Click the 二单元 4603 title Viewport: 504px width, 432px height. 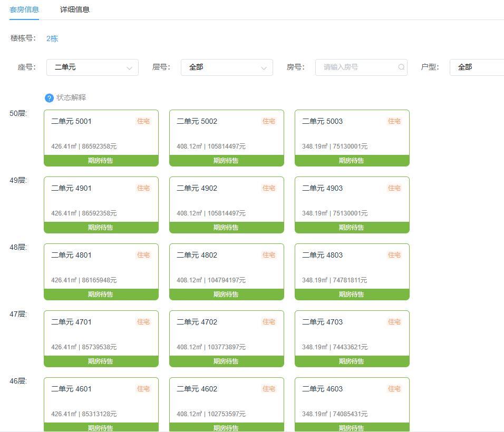pyautogui.click(x=322, y=389)
